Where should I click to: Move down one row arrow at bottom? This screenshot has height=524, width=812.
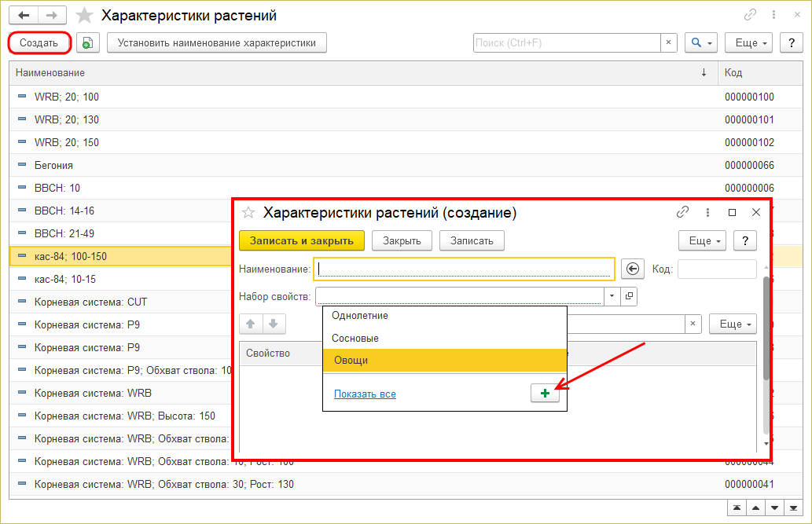pyautogui.click(x=774, y=508)
